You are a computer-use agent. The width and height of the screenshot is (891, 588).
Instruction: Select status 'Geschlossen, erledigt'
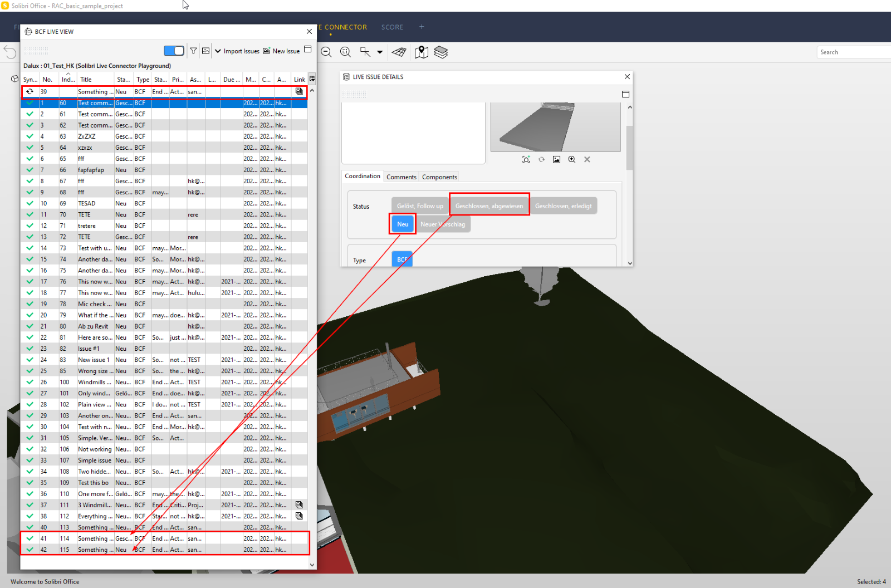[564, 206]
